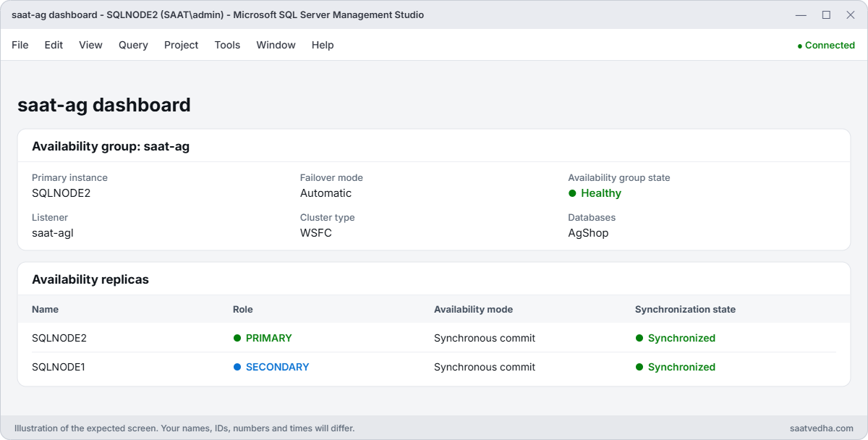
Task: Click the Healthy availability group state
Action: tap(595, 193)
